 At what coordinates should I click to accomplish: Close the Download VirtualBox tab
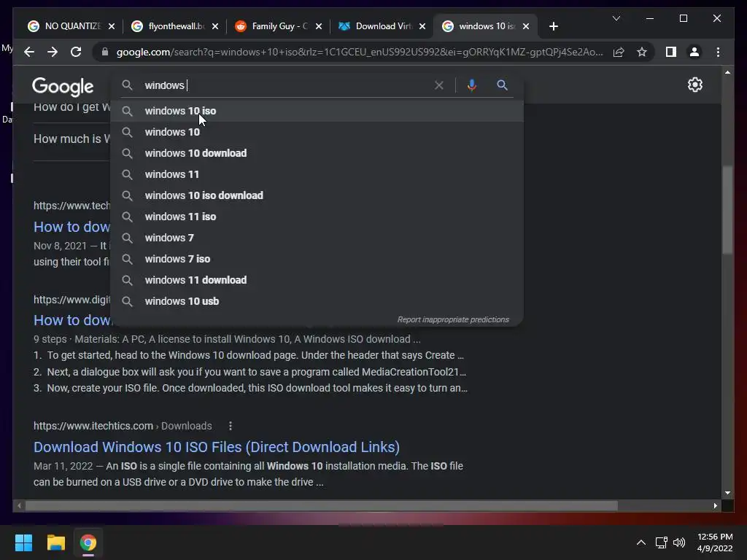click(422, 26)
